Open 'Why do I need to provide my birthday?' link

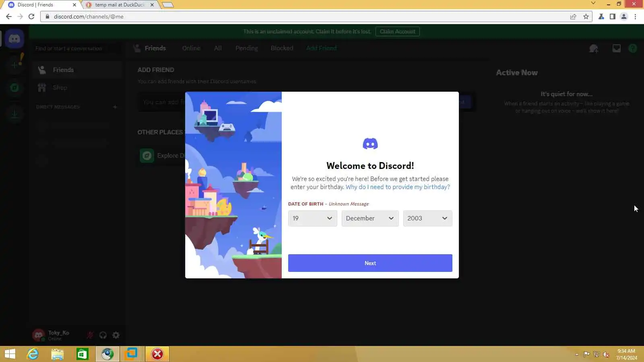click(x=398, y=187)
